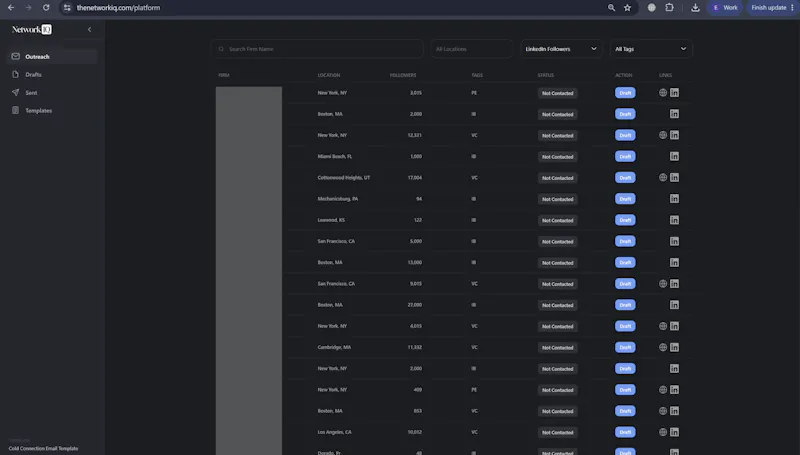The width and height of the screenshot is (800, 455).
Task: Click the Followers column header
Action: pos(403,75)
